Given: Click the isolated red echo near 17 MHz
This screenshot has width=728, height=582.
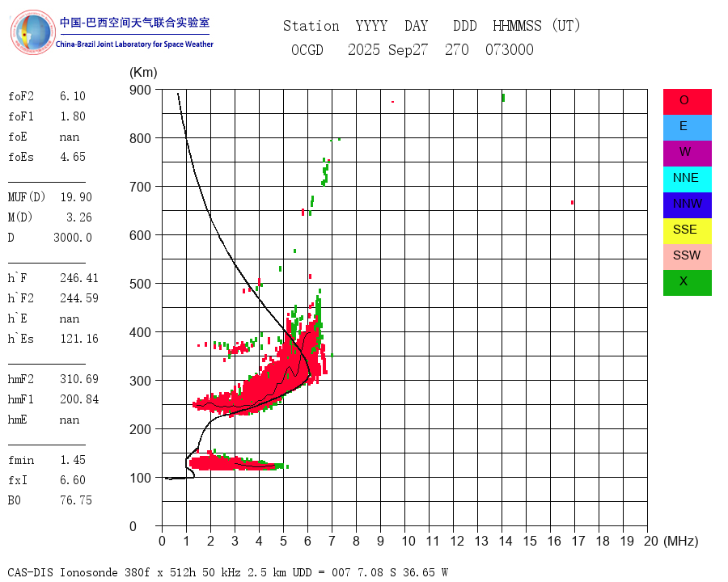Looking at the screenshot, I should (572, 202).
